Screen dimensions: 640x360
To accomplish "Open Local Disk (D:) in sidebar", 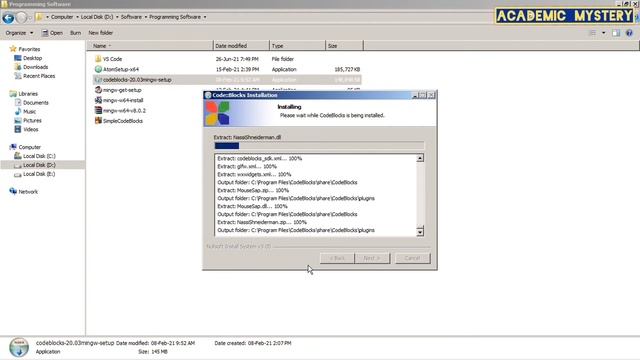I will (39, 165).
